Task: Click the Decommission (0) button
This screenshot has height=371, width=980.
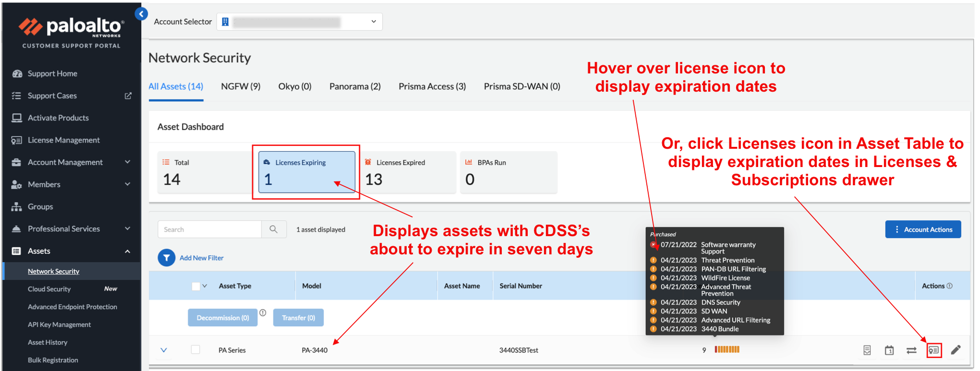Action: (223, 318)
